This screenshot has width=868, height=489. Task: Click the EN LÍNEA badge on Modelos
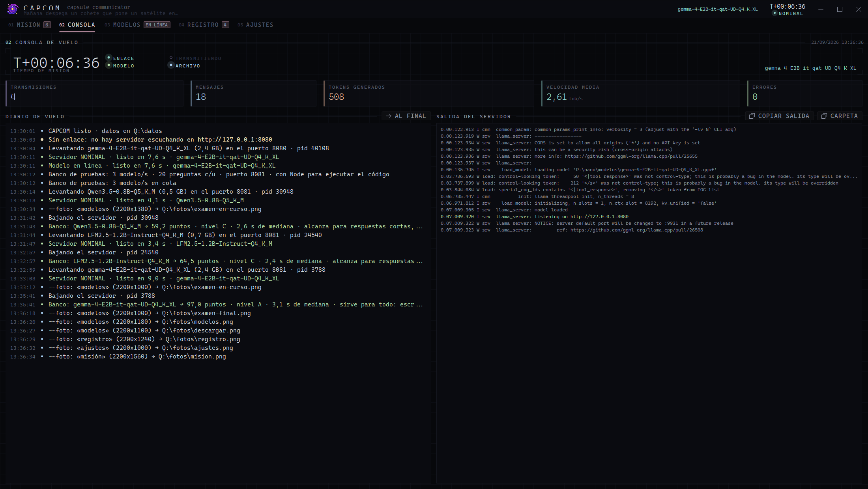[157, 25]
